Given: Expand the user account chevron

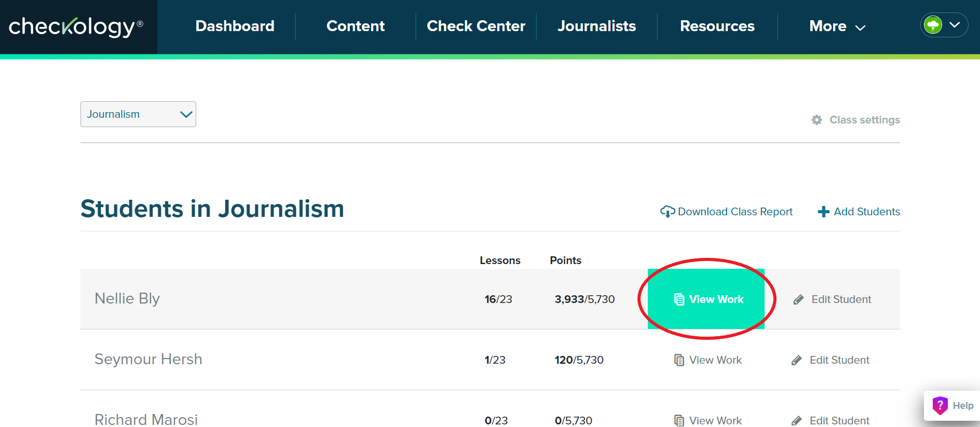Looking at the screenshot, I should (955, 25).
